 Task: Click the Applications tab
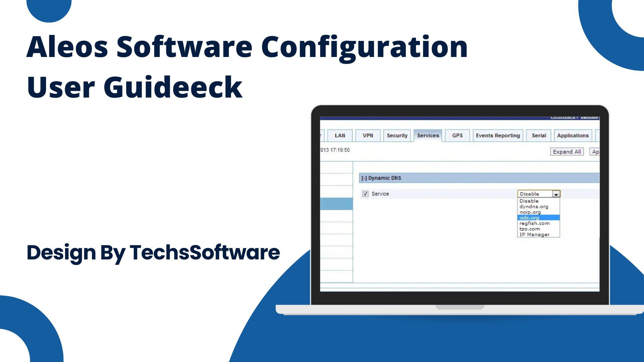coord(572,135)
